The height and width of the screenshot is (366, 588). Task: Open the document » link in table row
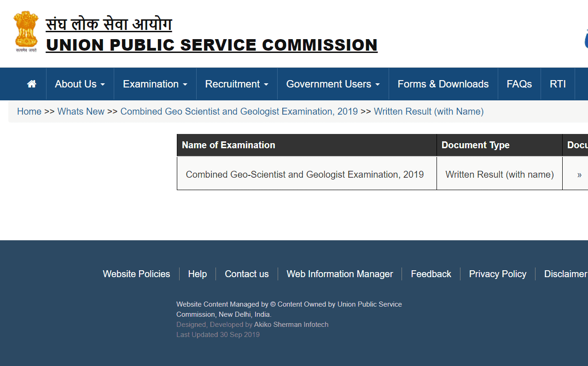click(x=579, y=174)
